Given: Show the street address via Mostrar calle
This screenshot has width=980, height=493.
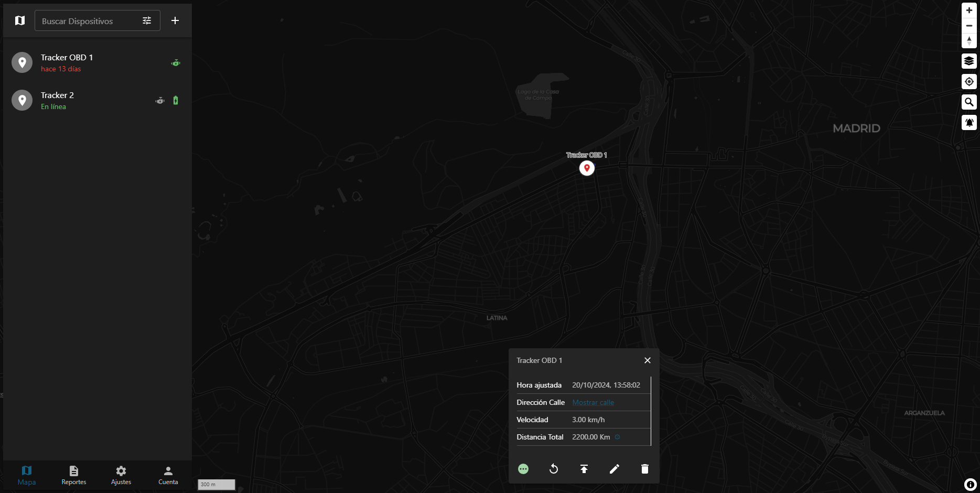Looking at the screenshot, I should 593,402.
